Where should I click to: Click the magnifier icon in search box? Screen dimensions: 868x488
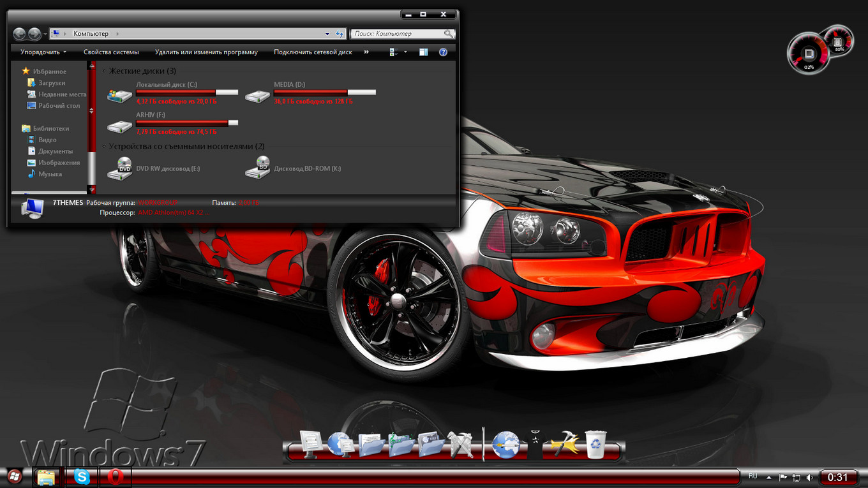point(449,34)
